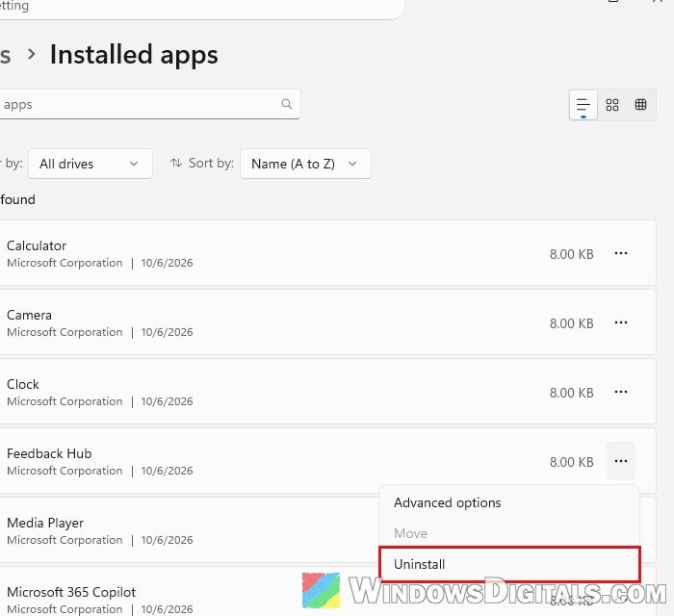Click the 10/6/2026 date under Camera
The width and height of the screenshot is (674, 616).
pyautogui.click(x=167, y=332)
